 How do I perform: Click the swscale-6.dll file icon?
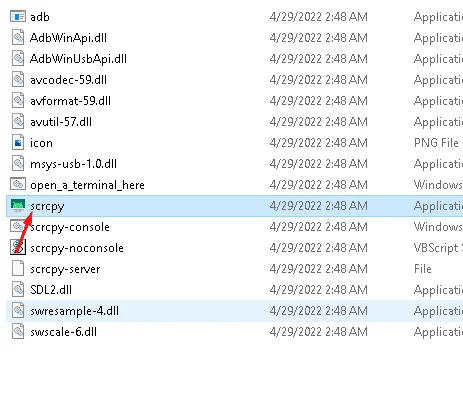[x=18, y=331]
